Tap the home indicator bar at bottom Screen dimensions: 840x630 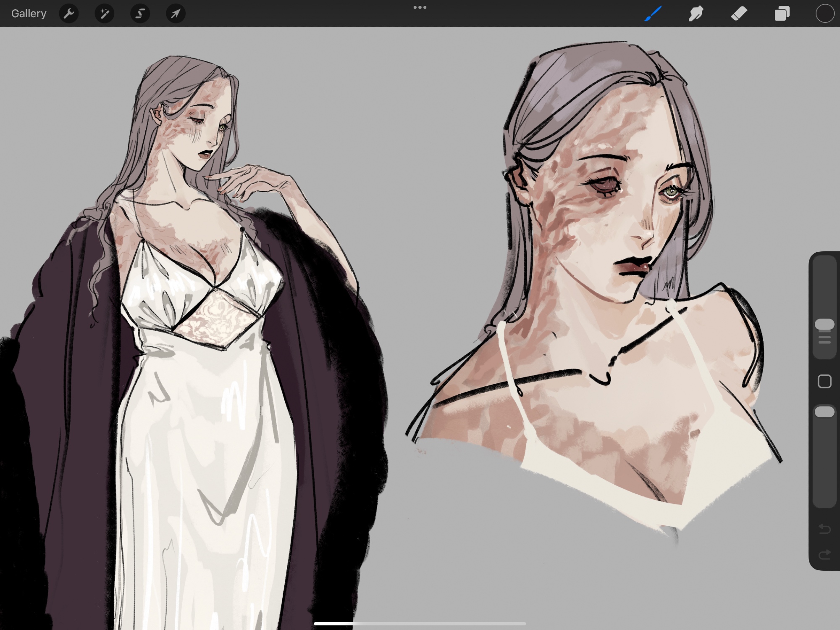(x=420, y=624)
